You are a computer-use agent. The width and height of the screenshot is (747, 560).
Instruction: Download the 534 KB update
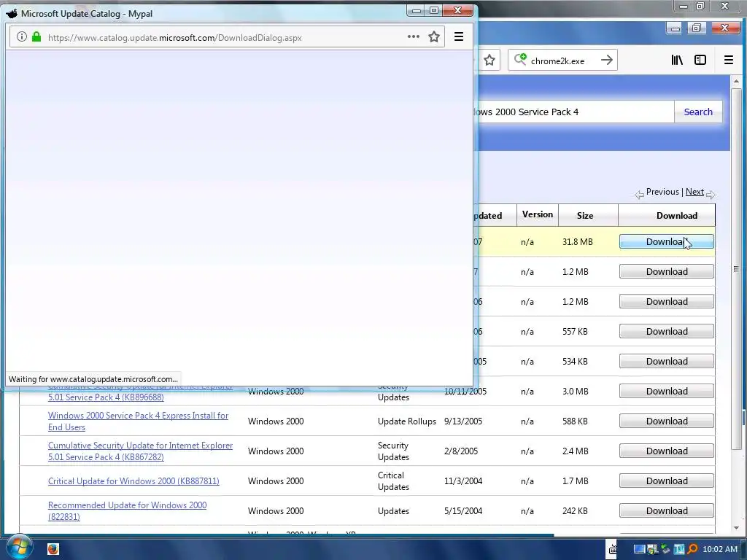tap(667, 361)
